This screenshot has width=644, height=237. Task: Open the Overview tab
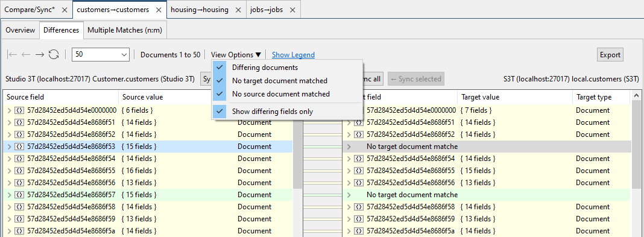click(21, 30)
